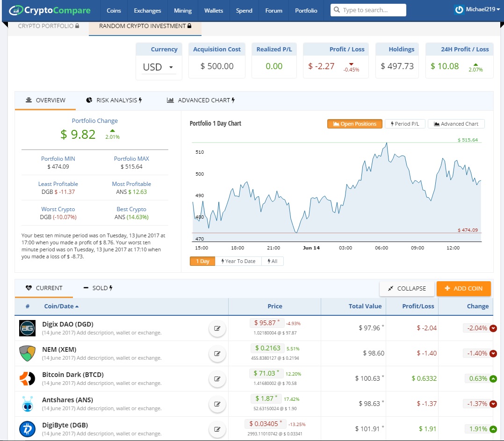Open the Exchanges menu
Viewport: 504px width, 441px height.
148,11
